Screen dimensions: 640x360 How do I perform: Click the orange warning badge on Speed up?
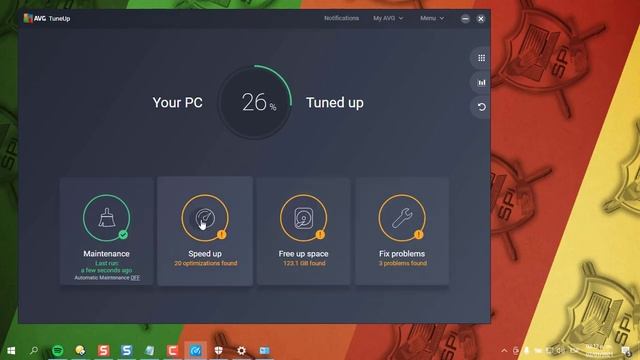tap(222, 234)
